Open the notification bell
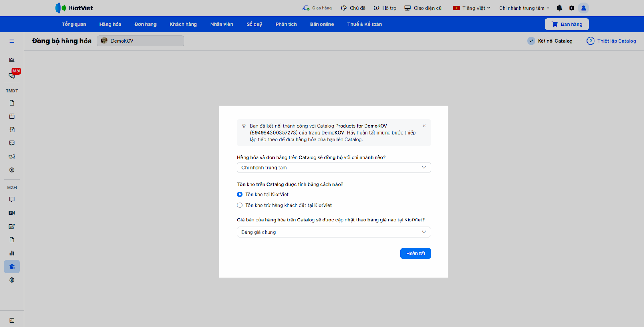644x327 pixels. [x=559, y=8]
